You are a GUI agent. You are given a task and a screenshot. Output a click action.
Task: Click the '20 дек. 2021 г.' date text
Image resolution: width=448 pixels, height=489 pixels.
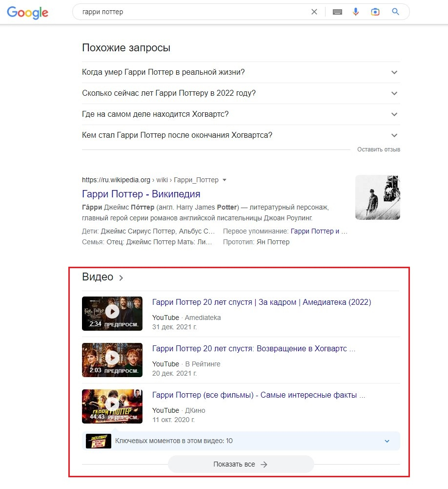[174, 373]
